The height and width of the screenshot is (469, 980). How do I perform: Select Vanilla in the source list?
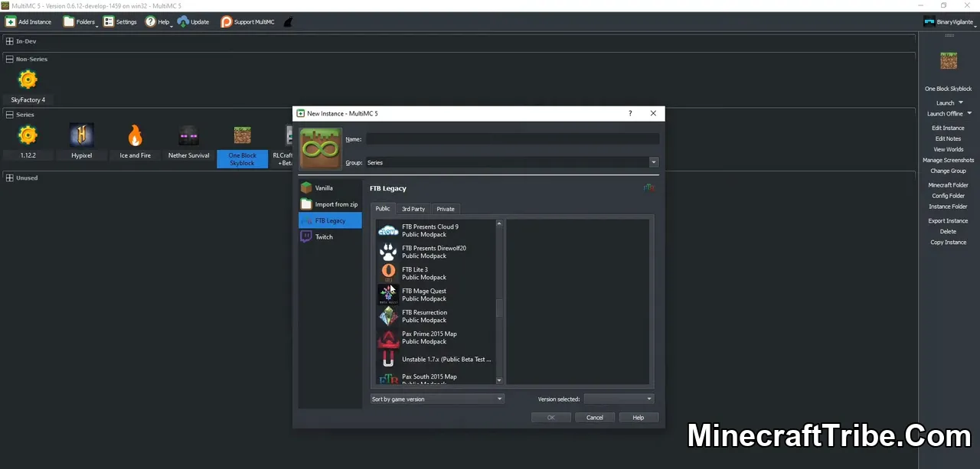[x=330, y=187]
